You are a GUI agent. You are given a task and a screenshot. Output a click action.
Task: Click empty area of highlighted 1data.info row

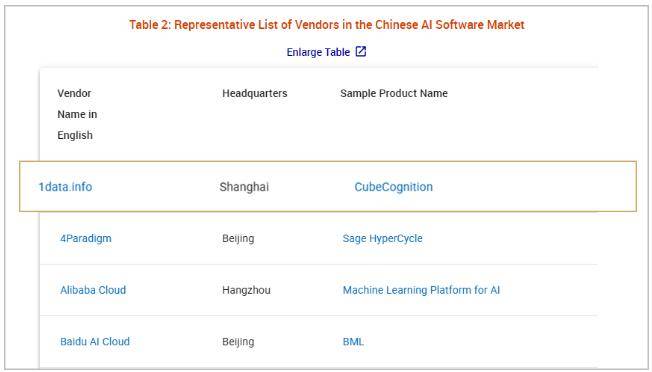[x=532, y=187]
